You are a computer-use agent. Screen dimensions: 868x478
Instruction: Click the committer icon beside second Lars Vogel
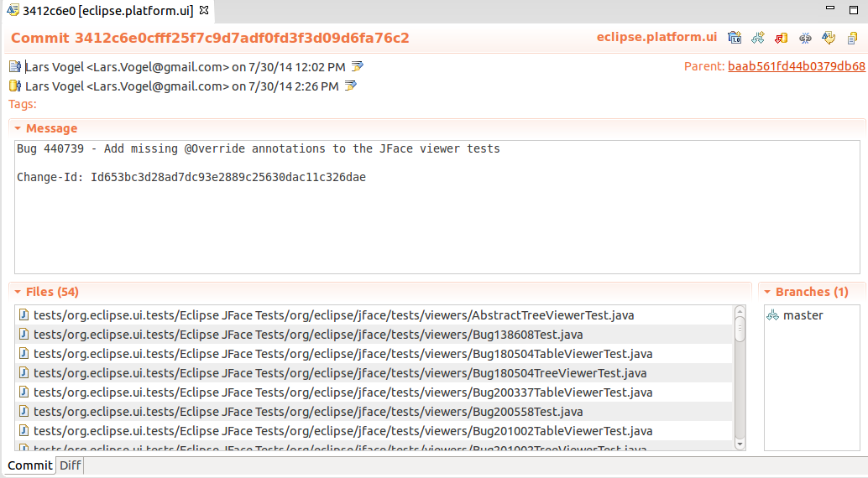(x=15, y=86)
